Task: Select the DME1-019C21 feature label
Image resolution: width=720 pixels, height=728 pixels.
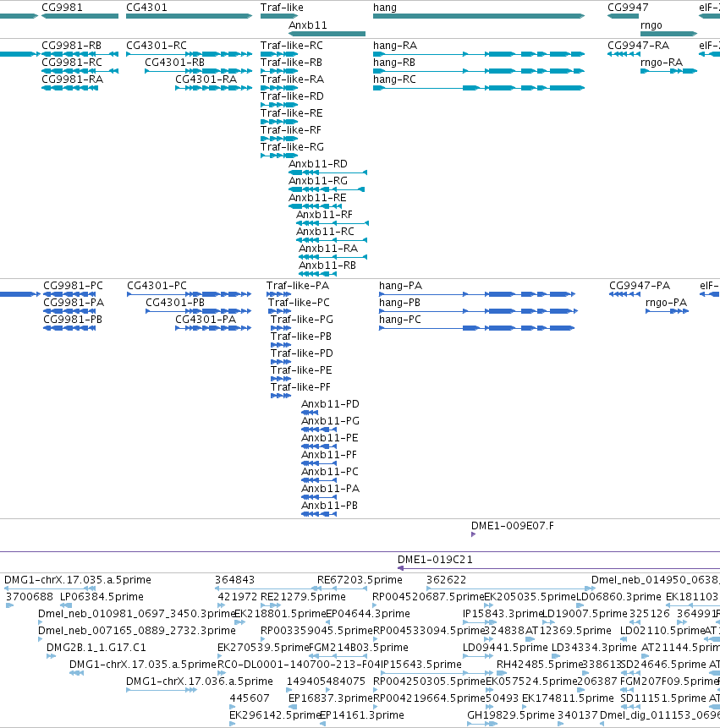Action: tap(435, 560)
